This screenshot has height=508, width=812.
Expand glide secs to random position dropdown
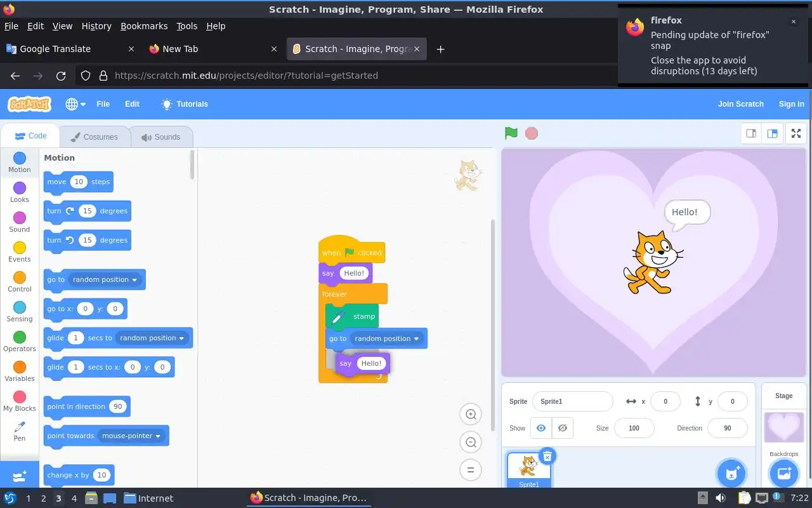[x=152, y=338]
